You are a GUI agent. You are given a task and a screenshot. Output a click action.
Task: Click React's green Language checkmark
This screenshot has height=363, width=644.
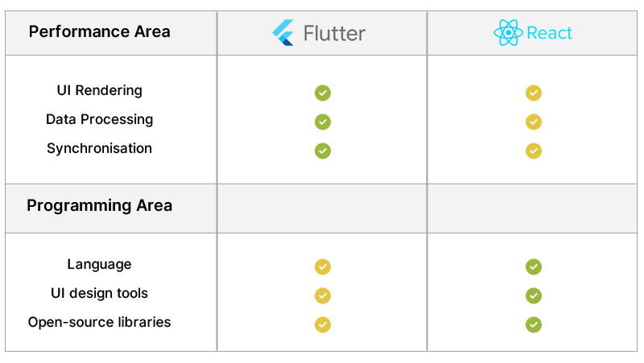534,266
